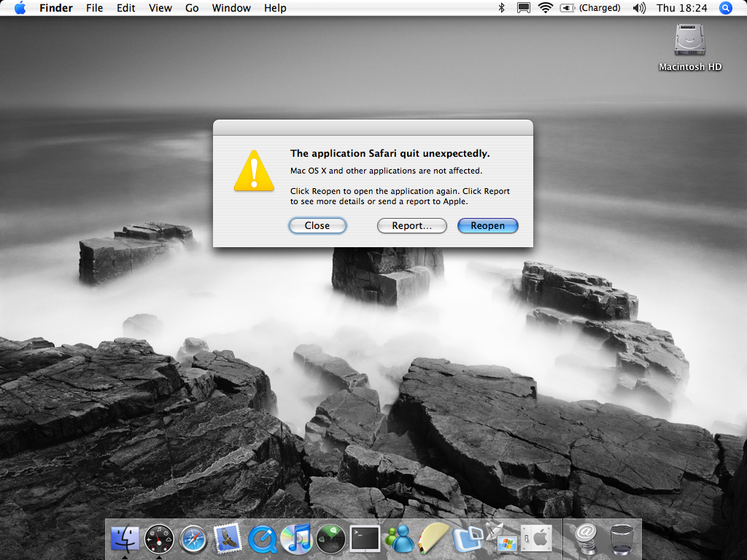
Task: Dismiss the crash dialog with Close
Action: coord(317,226)
